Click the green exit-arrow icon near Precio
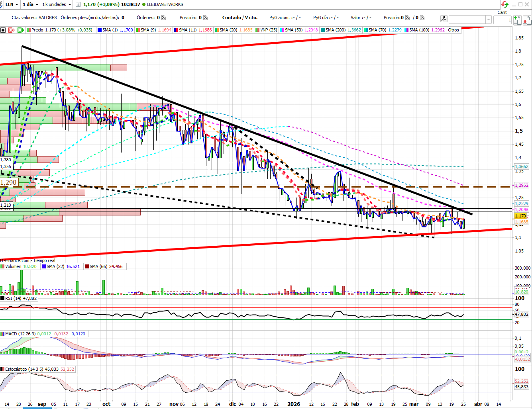 pos(21,30)
